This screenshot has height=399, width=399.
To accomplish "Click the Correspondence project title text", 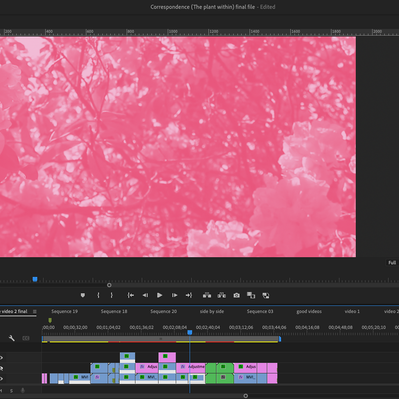I will click(x=203, y=7).
